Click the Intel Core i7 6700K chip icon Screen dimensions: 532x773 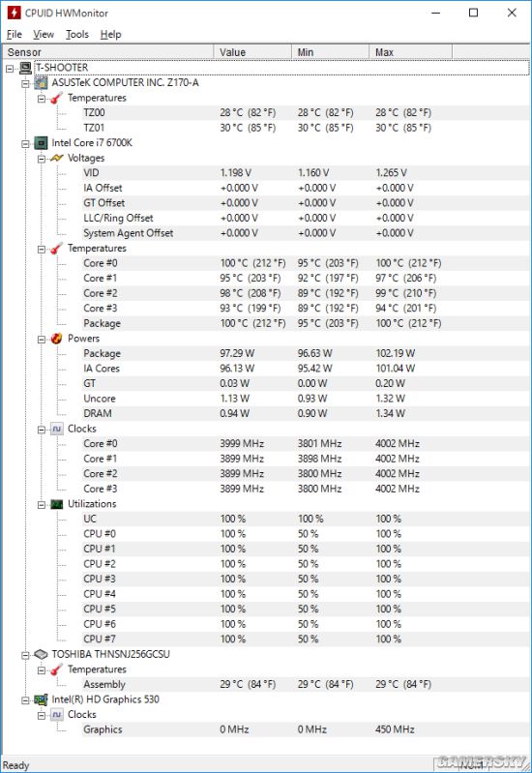[x=41, y=143]
